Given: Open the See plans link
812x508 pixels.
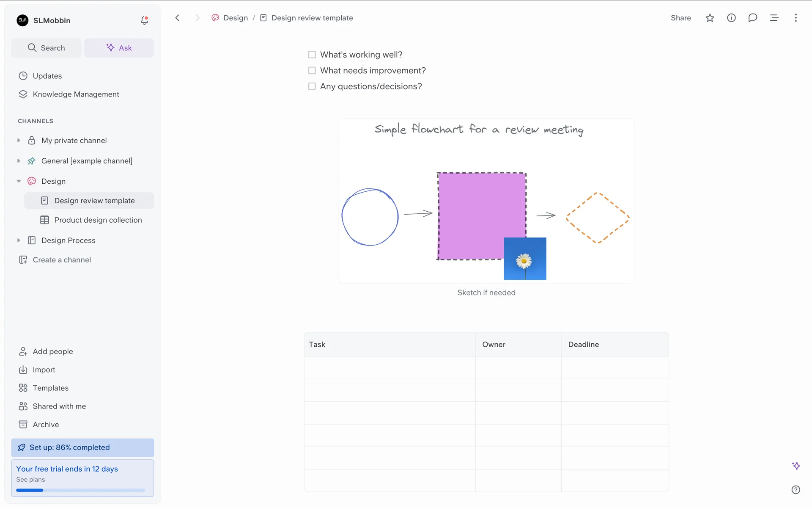Looking at the screenshot, I should coord(30,480).
